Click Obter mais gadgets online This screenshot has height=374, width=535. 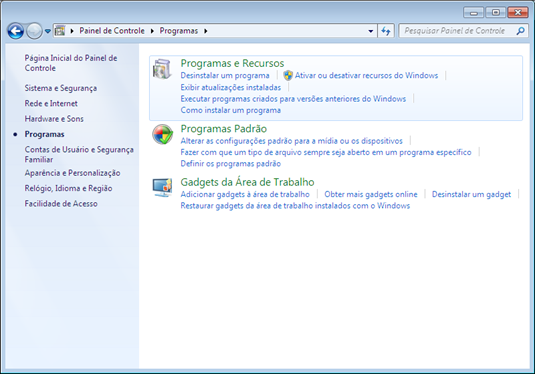[x=371, y=194]
